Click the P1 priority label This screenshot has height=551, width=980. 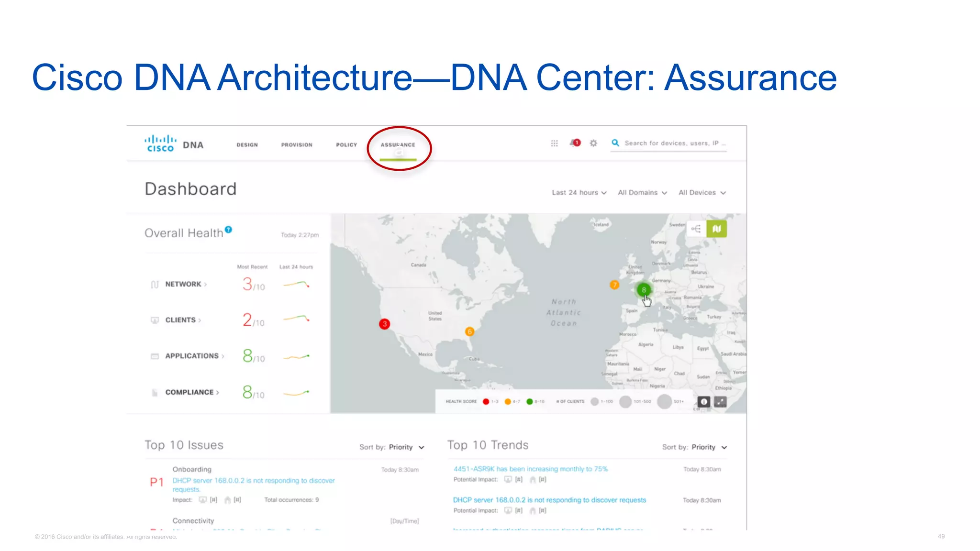pos(157,482)
